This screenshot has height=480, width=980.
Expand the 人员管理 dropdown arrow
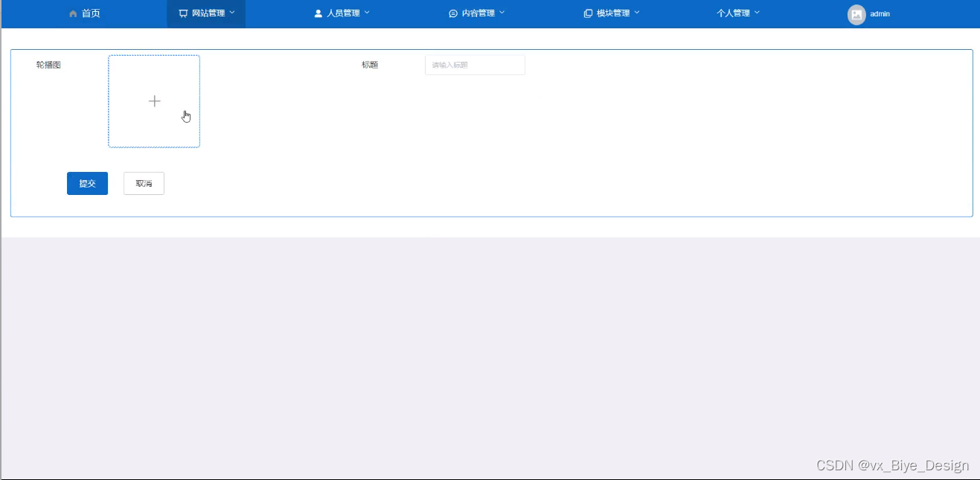click(x=367, y=13)
